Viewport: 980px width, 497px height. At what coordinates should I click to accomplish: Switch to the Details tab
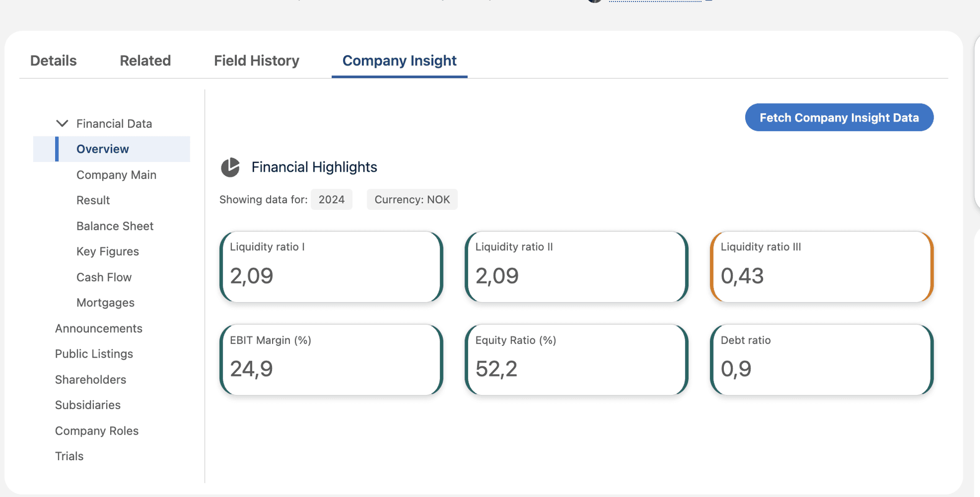click(53, 60)
